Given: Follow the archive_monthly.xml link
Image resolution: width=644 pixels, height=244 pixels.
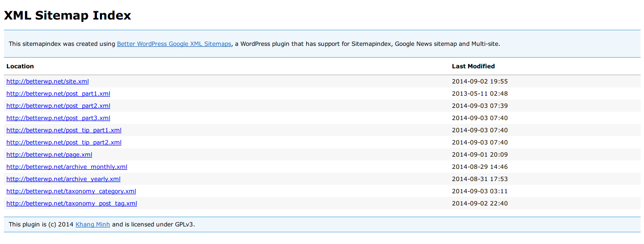Looking at the screenshot, I should click(67, 167).
